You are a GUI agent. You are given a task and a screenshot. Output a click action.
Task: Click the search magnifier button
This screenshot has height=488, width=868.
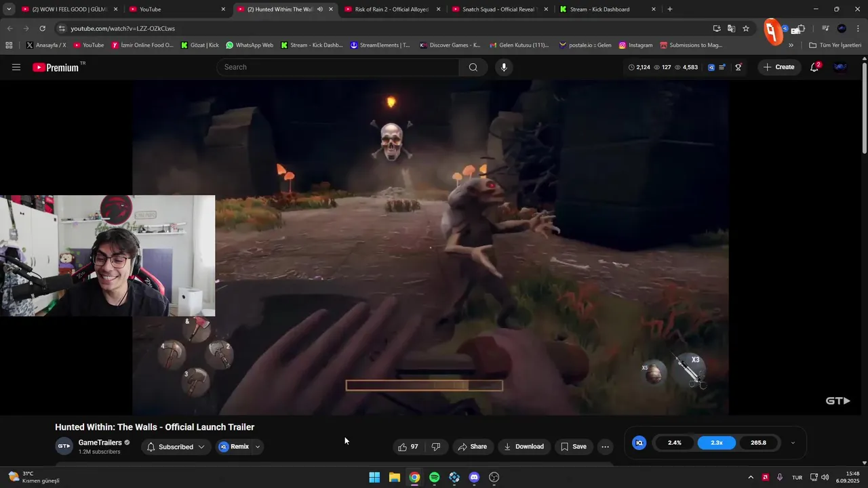coord(473,67)
